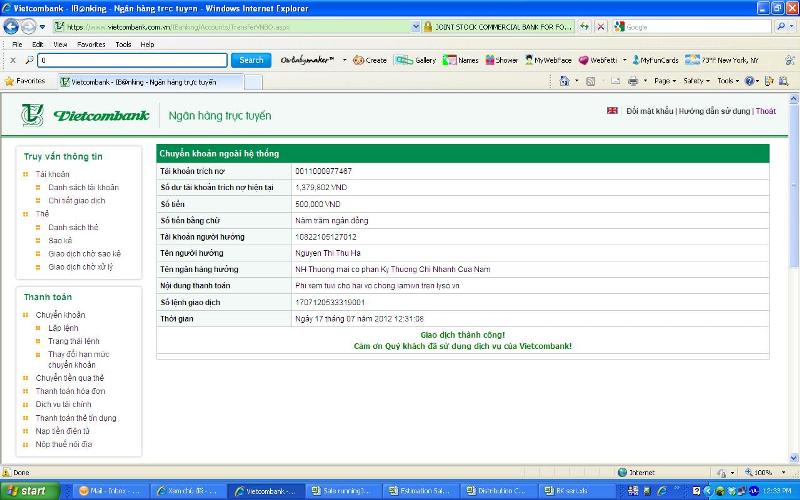Expand the Safety menu dropdown

tap(696, 81)
